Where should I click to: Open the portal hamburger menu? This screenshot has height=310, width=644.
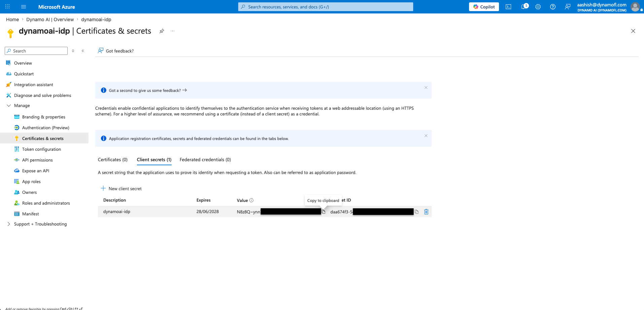(24, 7)
